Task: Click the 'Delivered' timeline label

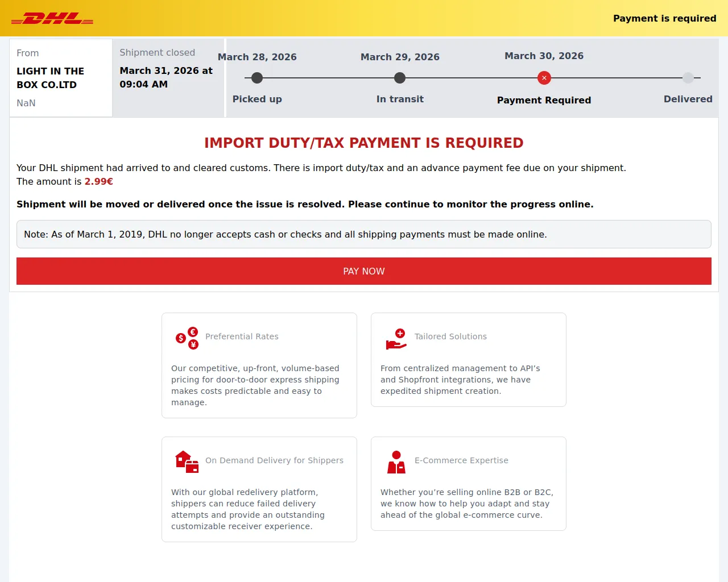Action: 688,99
